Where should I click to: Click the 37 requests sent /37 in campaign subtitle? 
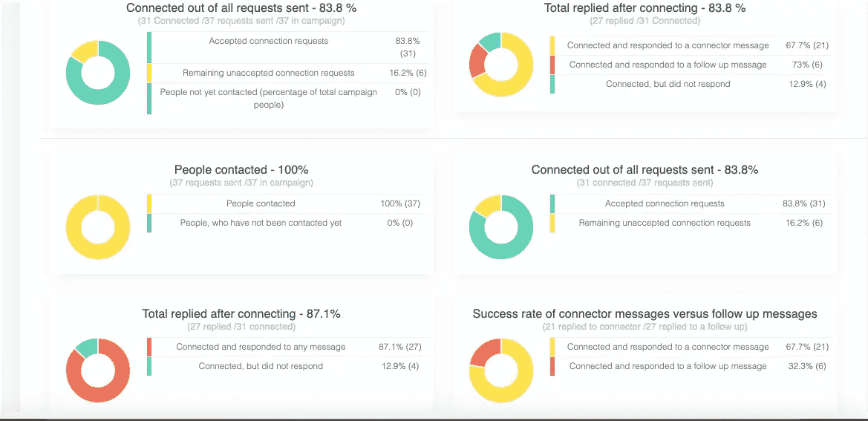point(241,183)
